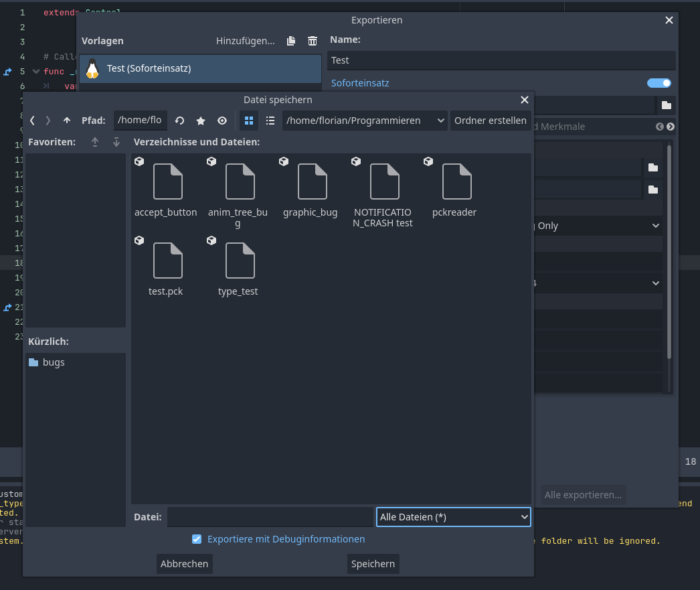Toggle hidden files visibility with eye icon
700x590 pixels.
pos(222,121)
